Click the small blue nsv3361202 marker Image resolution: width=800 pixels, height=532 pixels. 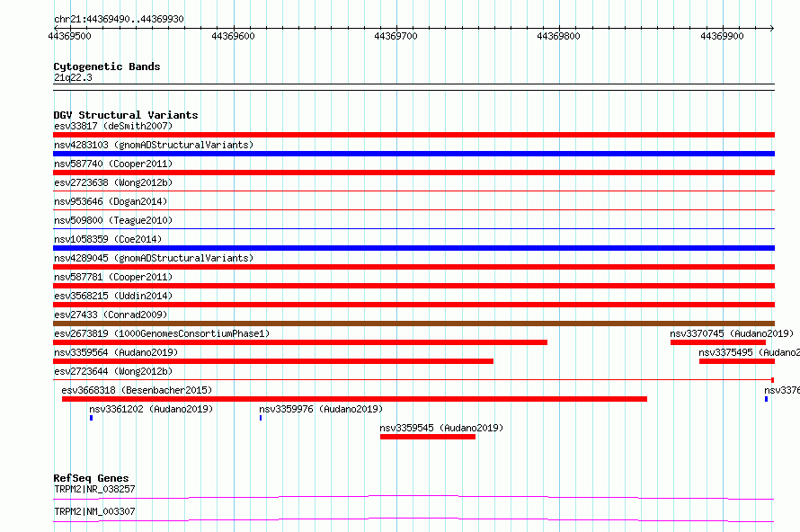(92, 418)
